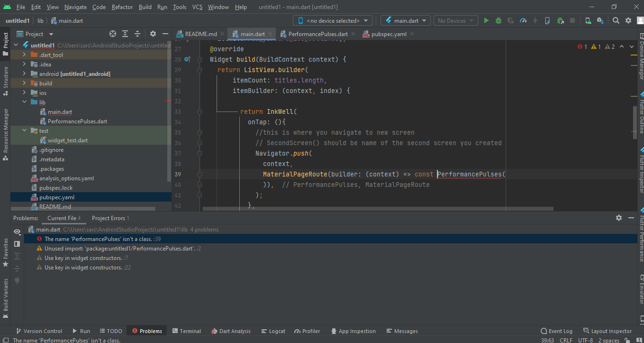The height and width of the screenshot is (343, 644).
Task: Select widget_test.dart in project tree
Action: point(67,140)
